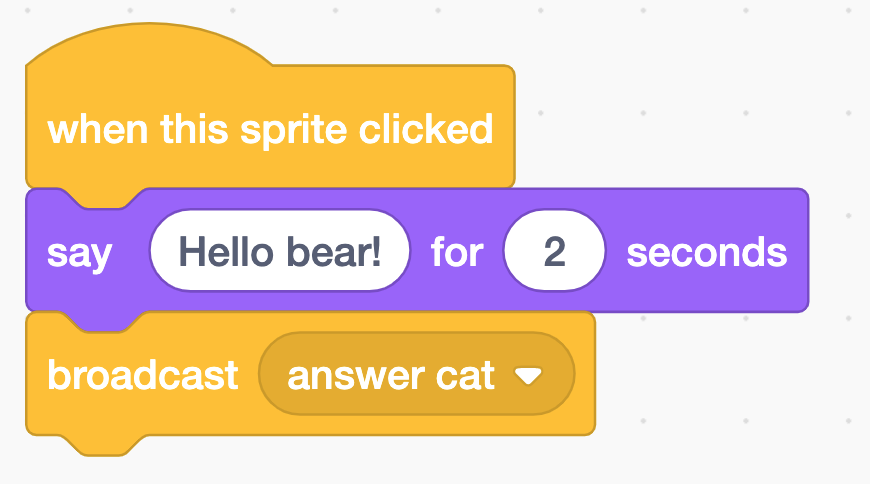The image size is (870, 484).
Task: Click the white dropdown arrow in broadcast block
Action: [527, 376]
